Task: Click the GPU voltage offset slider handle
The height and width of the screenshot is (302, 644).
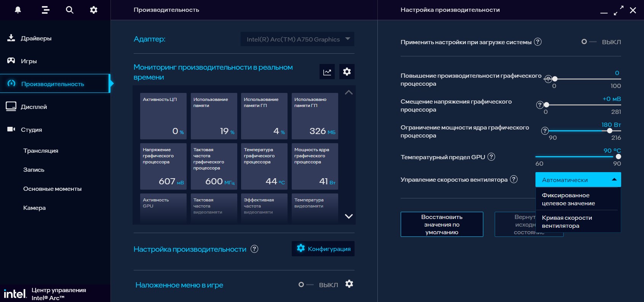Action: (x=547, y=105)
